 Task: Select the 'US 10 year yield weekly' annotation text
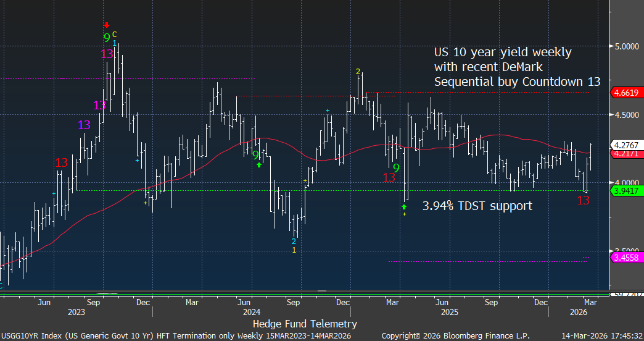[502, 53]
